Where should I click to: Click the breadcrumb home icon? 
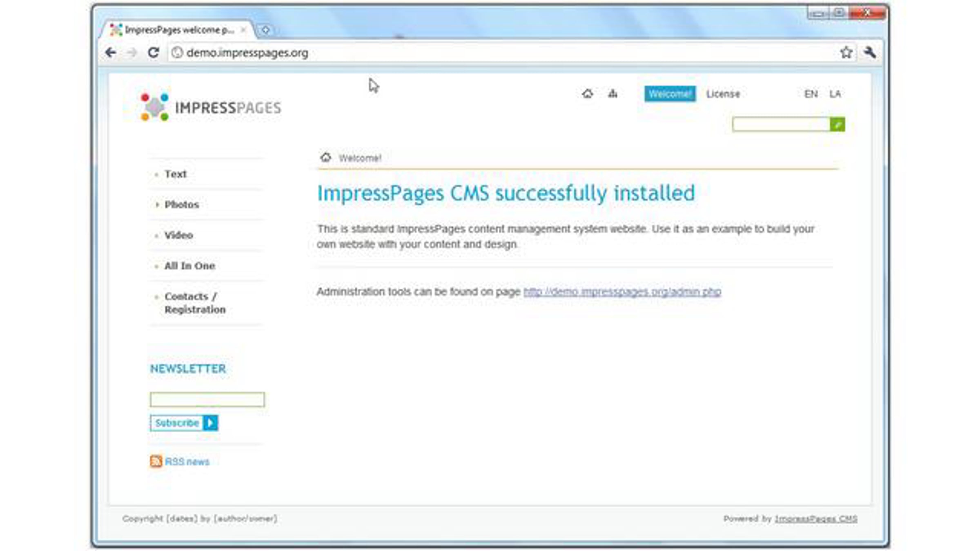[x=325, y=158]
